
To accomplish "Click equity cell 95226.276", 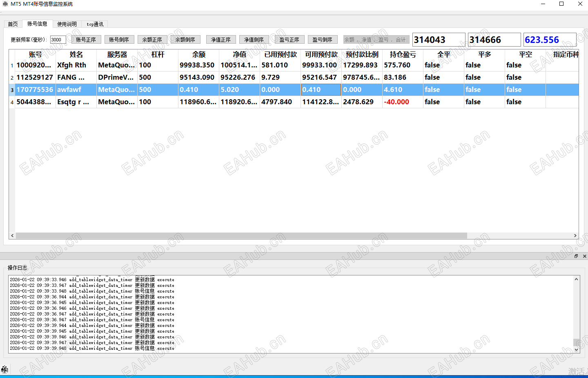I will point(240,78).
